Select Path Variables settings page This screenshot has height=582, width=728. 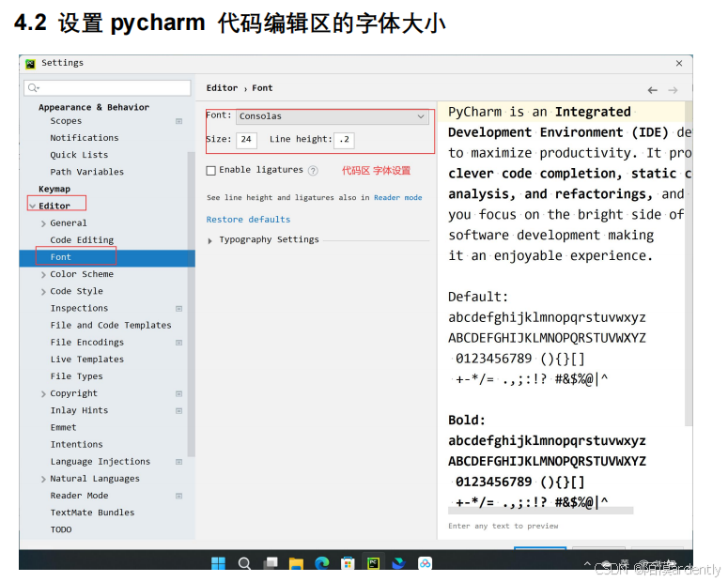click(x=86, y=172)
